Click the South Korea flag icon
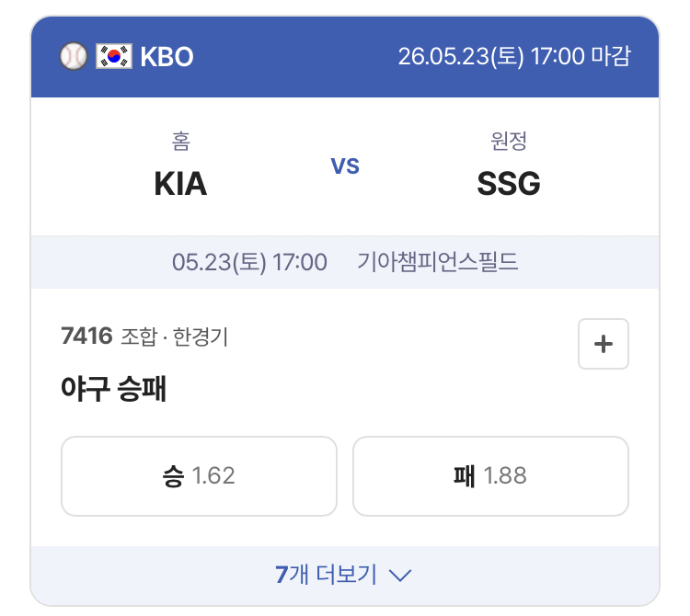The image size is (690, 616). 114,56
